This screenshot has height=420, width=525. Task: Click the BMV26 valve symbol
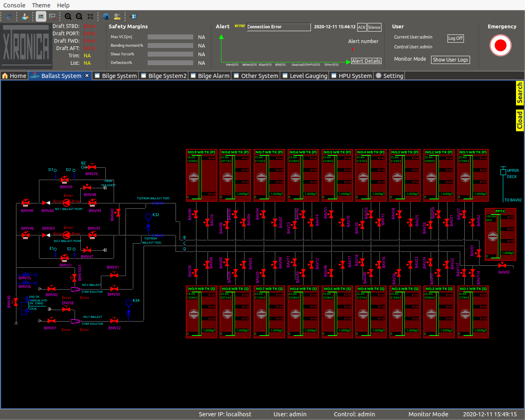92,167
